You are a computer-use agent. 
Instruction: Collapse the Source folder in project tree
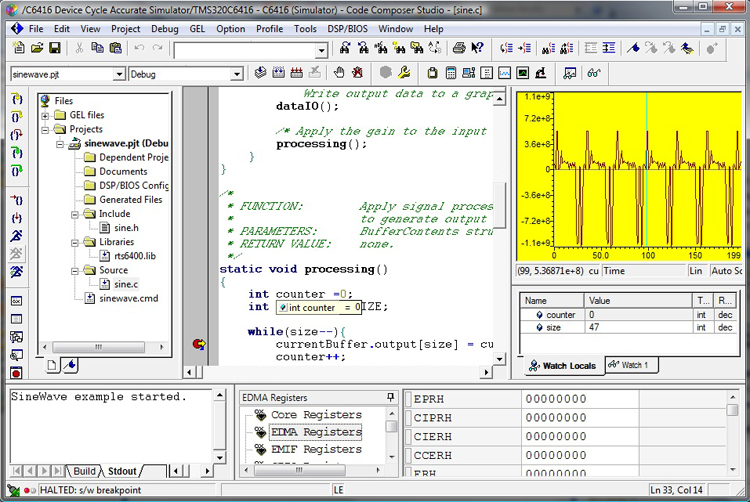(x=75, y=270)
